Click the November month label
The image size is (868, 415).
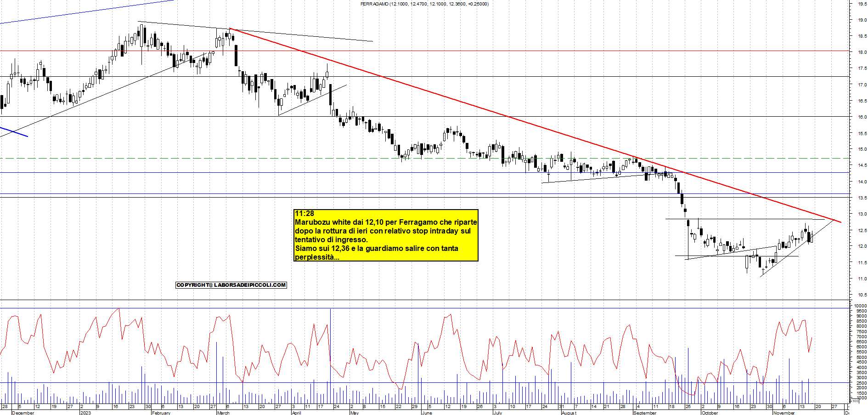tap(784, 413)
